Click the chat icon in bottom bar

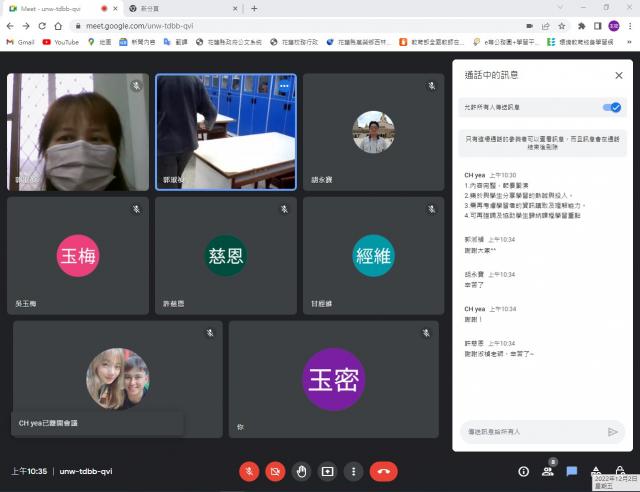tap(572, 471)
